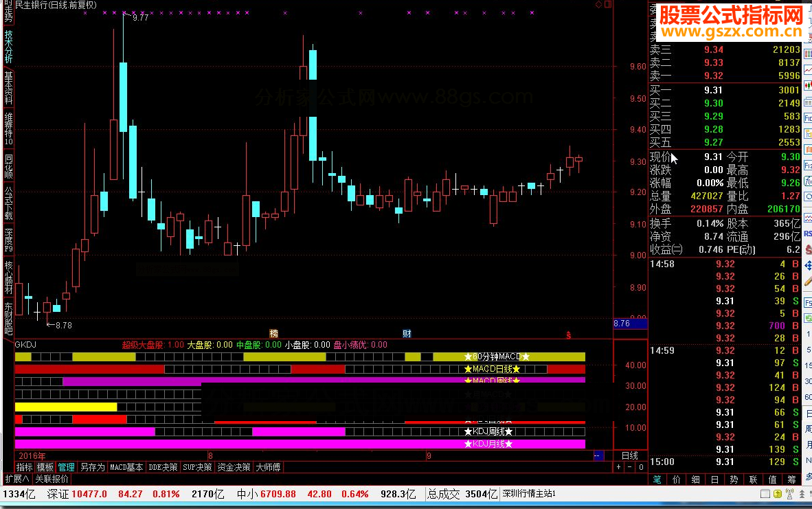
Task: Open 公式下载 in left sidebar
Action: coord(8,203)
